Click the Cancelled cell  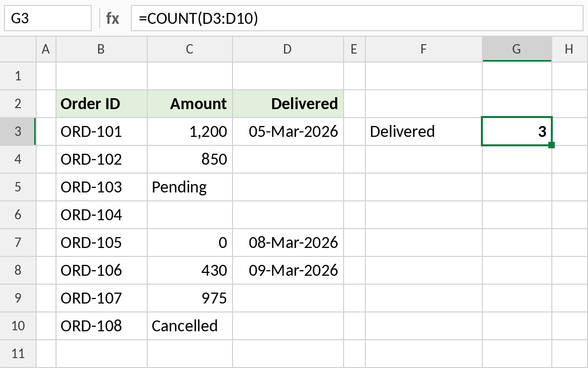pyautogui.click(x=190, y=326)
